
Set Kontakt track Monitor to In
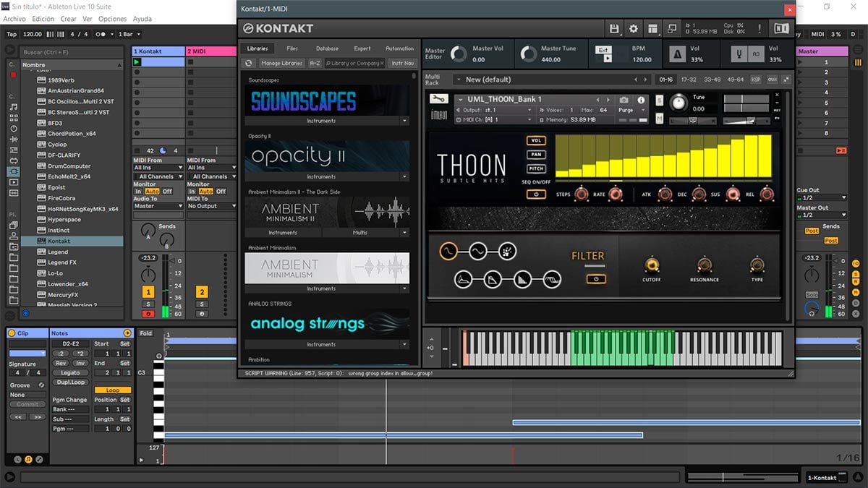[138, 192]
